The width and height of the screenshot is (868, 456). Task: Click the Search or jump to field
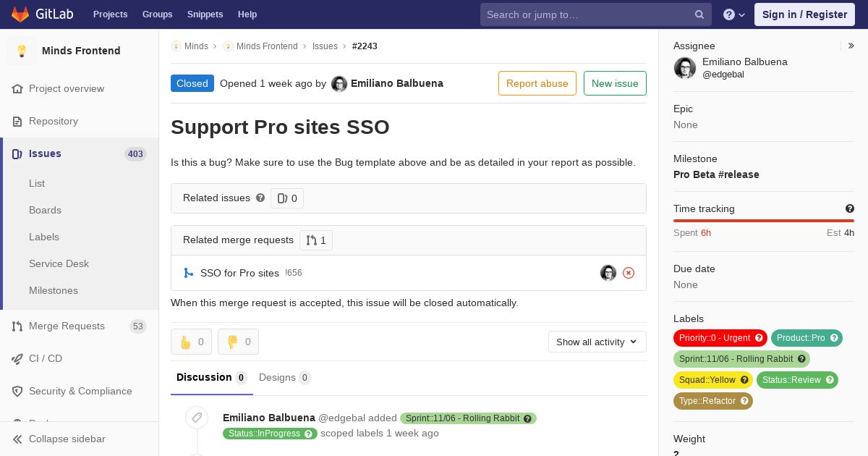(586, 14)
